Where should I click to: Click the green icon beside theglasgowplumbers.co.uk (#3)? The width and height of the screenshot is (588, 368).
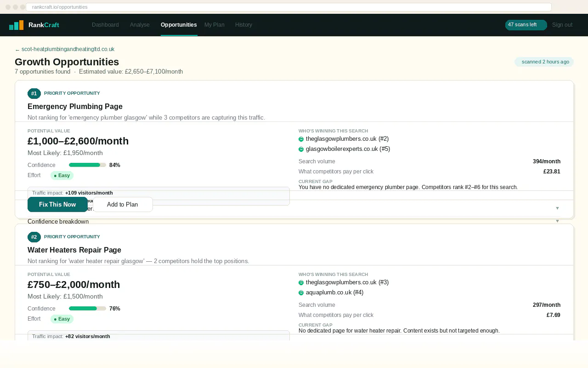click(301, 282)
